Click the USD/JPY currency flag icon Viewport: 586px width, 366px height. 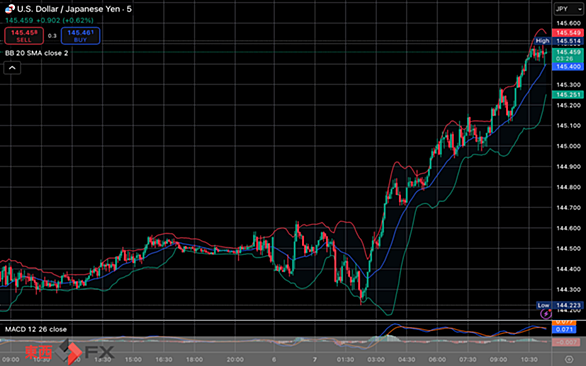click(10, 9)
